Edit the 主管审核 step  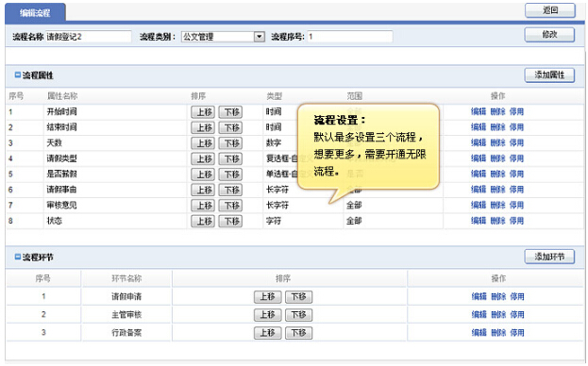[479, 314]
